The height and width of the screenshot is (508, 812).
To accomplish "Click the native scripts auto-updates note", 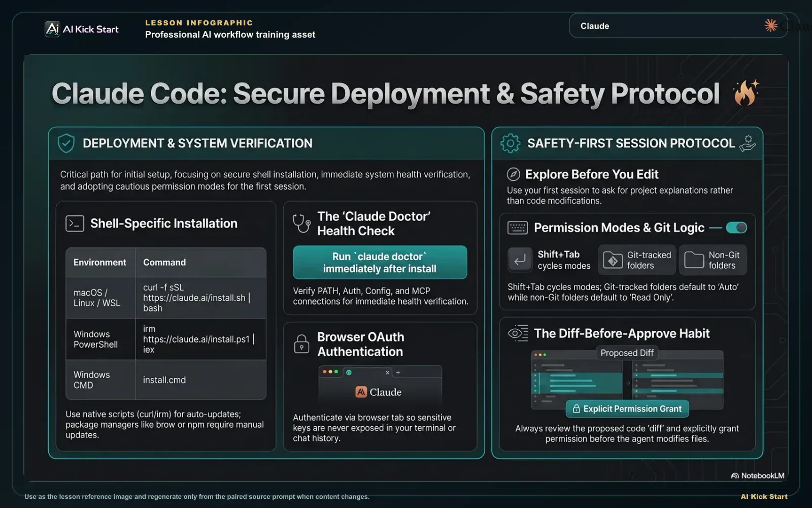I will 164,425.
